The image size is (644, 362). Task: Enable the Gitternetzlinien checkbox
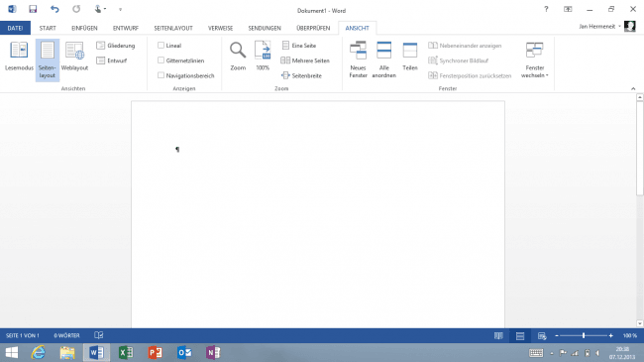[161, 60]
